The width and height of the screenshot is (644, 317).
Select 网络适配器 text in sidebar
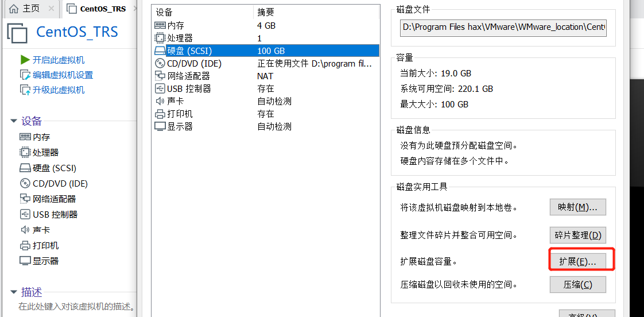[54, 199]
